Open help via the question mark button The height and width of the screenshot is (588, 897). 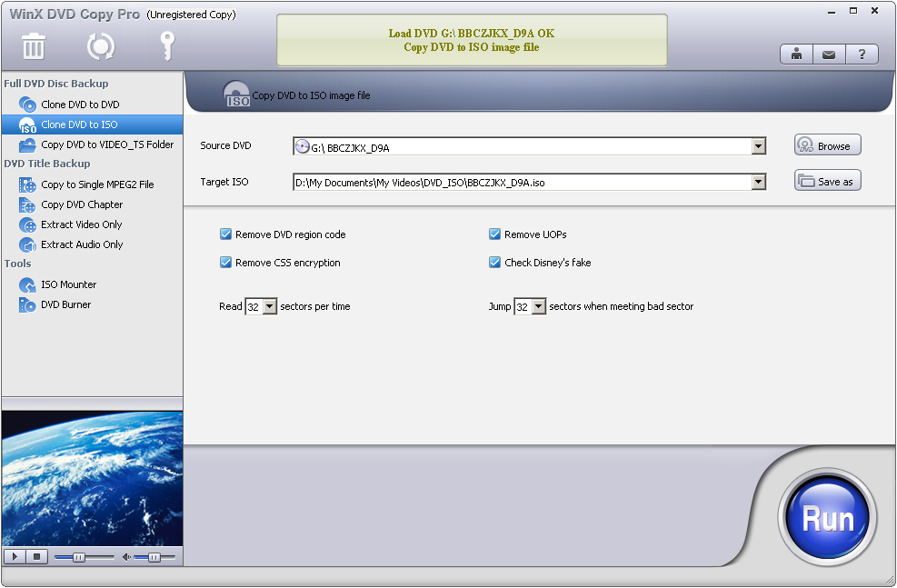[x=861, y=54]
